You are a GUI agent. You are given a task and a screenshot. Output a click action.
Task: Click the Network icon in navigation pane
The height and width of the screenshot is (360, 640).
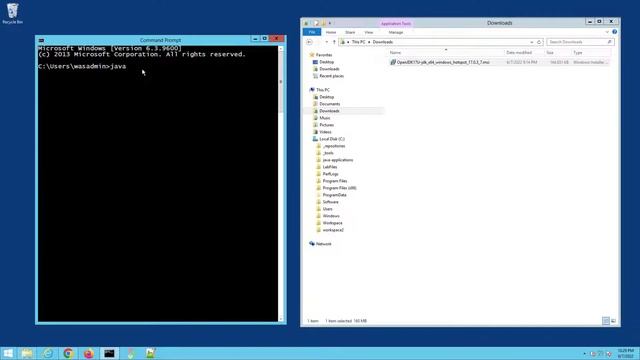click(312, 244)
